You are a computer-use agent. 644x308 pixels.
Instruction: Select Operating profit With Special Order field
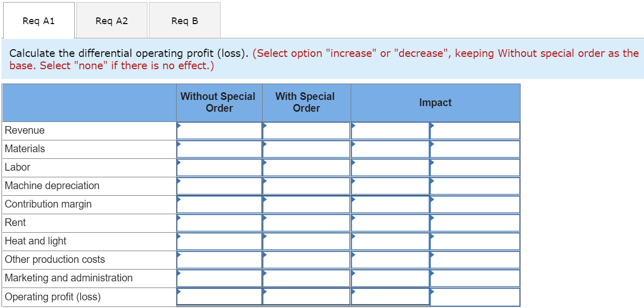tap(307, 297)
